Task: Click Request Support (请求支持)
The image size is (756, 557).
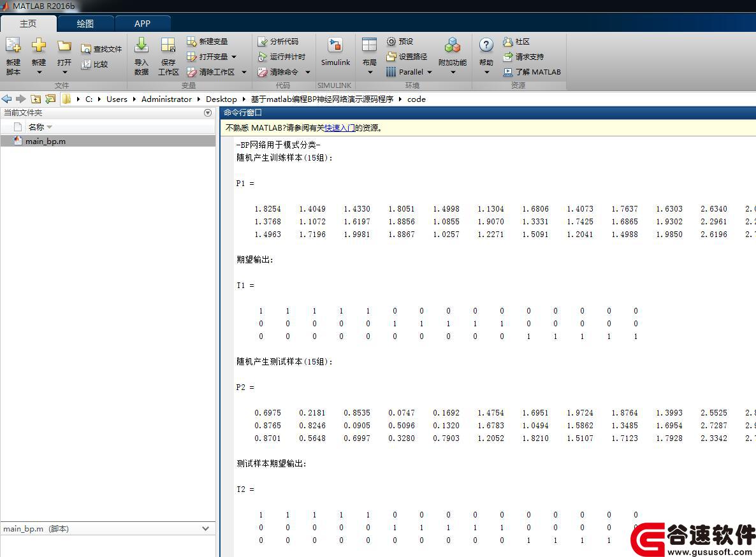Action: (523, 57)
